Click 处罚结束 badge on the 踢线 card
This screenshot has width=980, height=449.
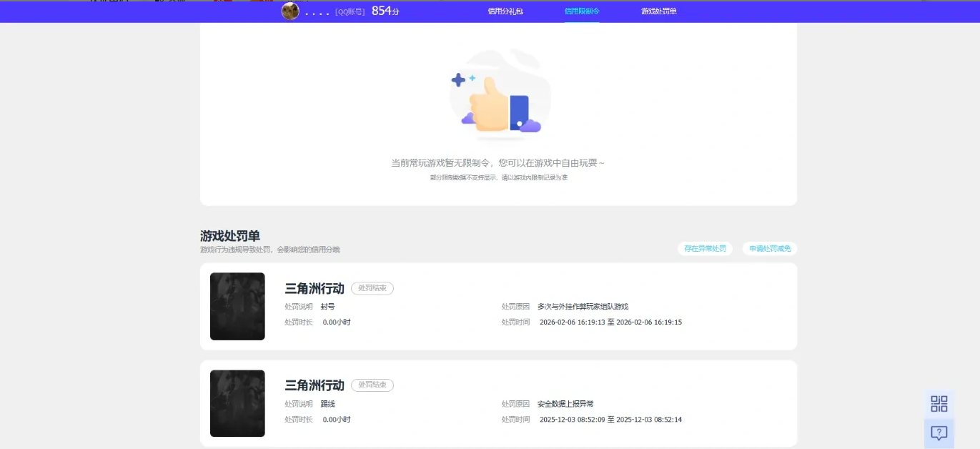click(x=372, y=385)
